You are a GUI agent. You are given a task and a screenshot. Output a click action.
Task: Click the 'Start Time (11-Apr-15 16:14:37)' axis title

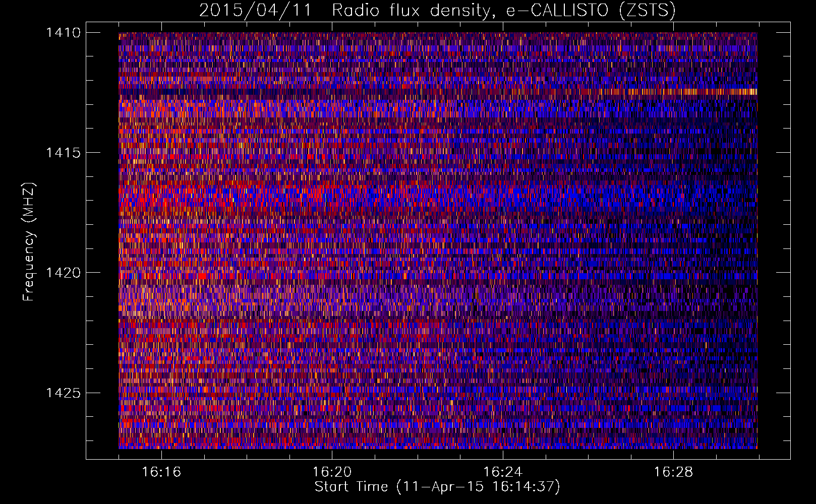[x=437, y=487]
